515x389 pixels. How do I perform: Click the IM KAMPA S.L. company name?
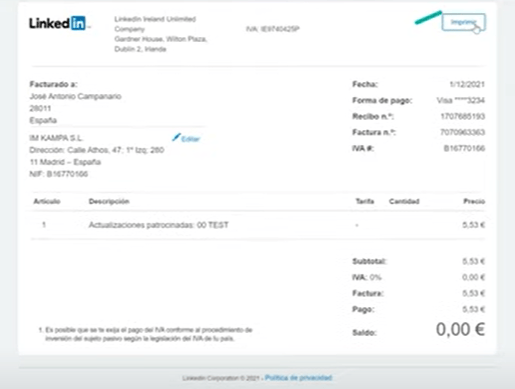point(56,138)
